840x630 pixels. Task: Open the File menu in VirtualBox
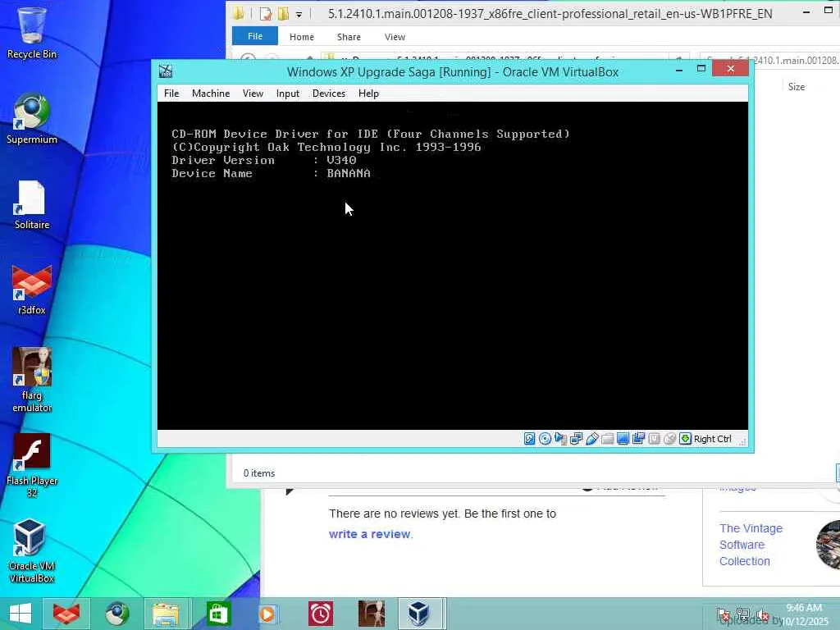pyautogui.click(x=171, y=94)
